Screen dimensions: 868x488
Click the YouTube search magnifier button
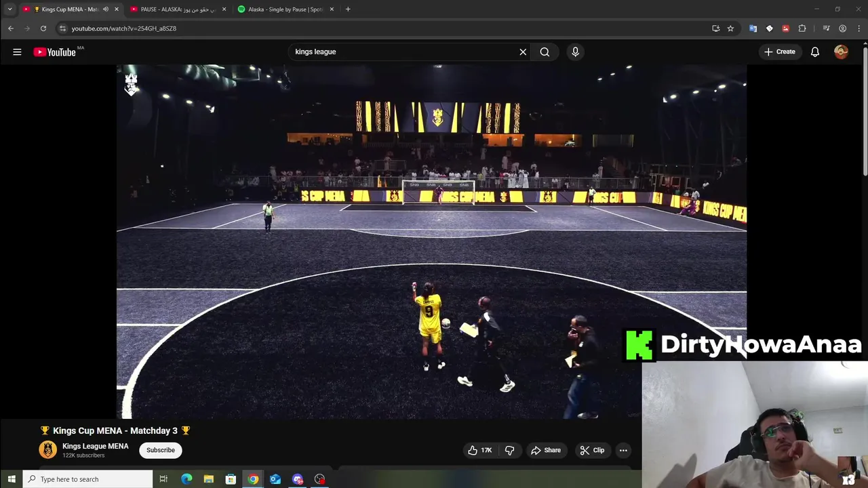(545, 52)
